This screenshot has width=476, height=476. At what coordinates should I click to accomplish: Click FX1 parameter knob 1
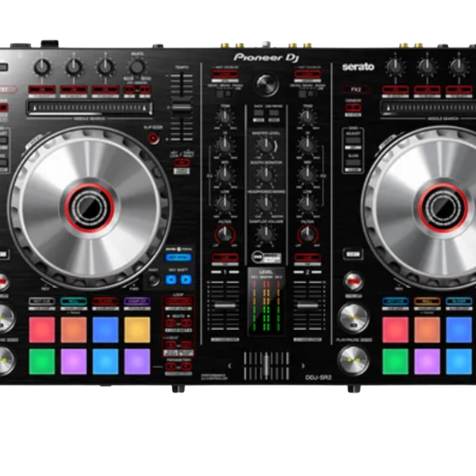(42, 67)
